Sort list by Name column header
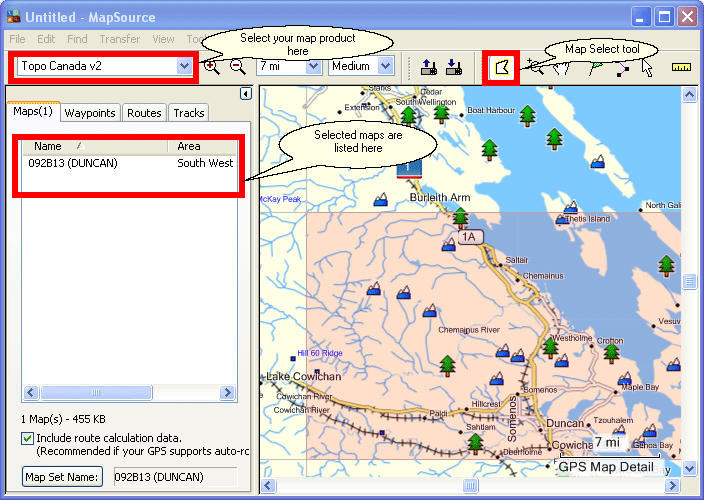704x500 pixels. click(x=95, y=146)
